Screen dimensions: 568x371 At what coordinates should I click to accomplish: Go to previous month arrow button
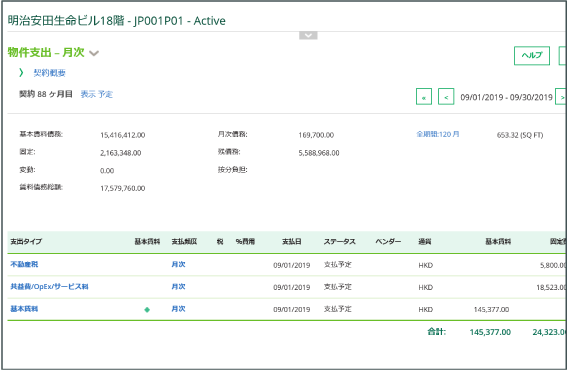446,97
